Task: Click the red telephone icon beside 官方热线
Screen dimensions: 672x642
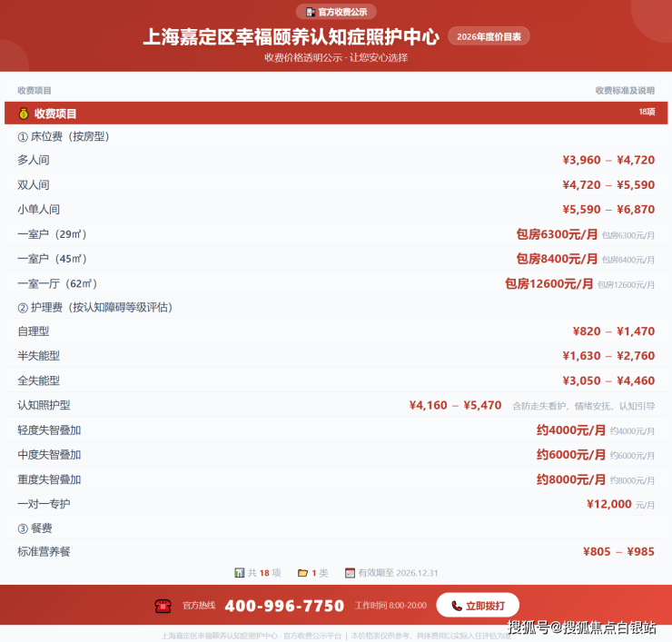Action: click(x=163, y=606)
